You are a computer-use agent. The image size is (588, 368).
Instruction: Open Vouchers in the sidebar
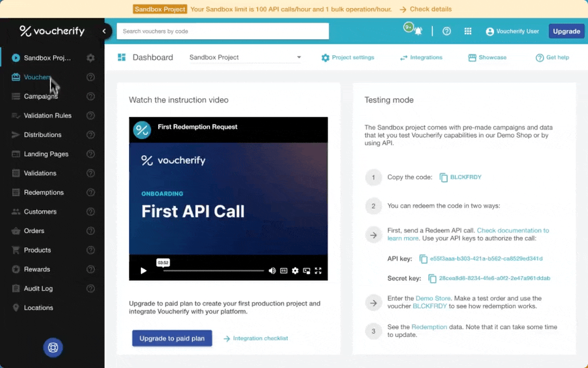37,77
